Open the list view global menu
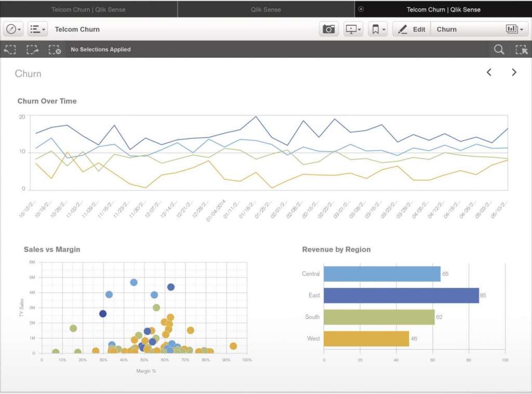Image resolution: width=532 pixels, height=394 pixels. [x=37, y=30]
